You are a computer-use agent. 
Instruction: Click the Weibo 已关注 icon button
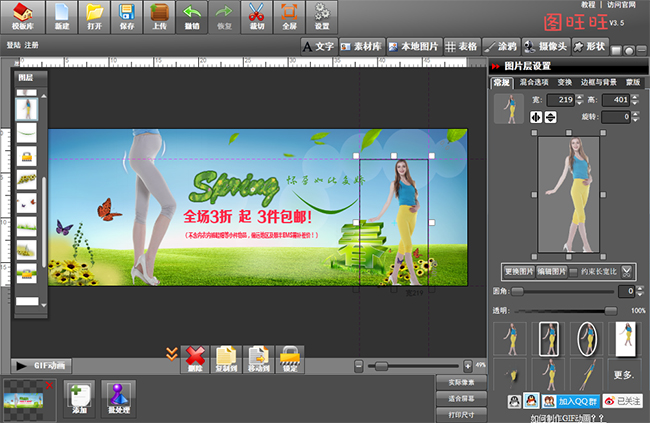622,401
